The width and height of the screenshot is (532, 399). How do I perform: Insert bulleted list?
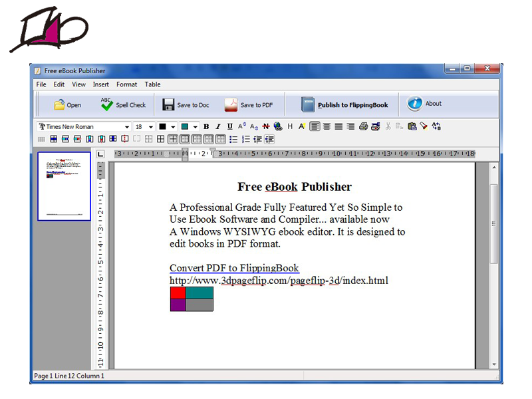233,139
